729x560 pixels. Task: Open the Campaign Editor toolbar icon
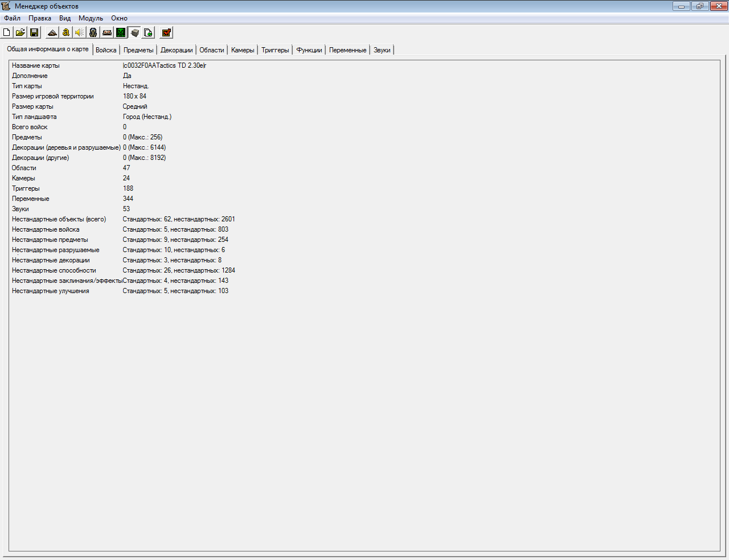107,32
